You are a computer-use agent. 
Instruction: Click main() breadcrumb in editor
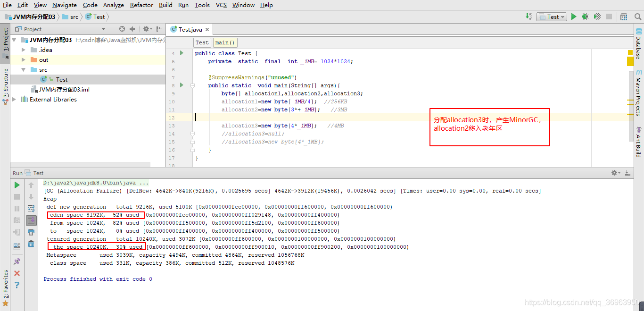[x=225, y=42]
